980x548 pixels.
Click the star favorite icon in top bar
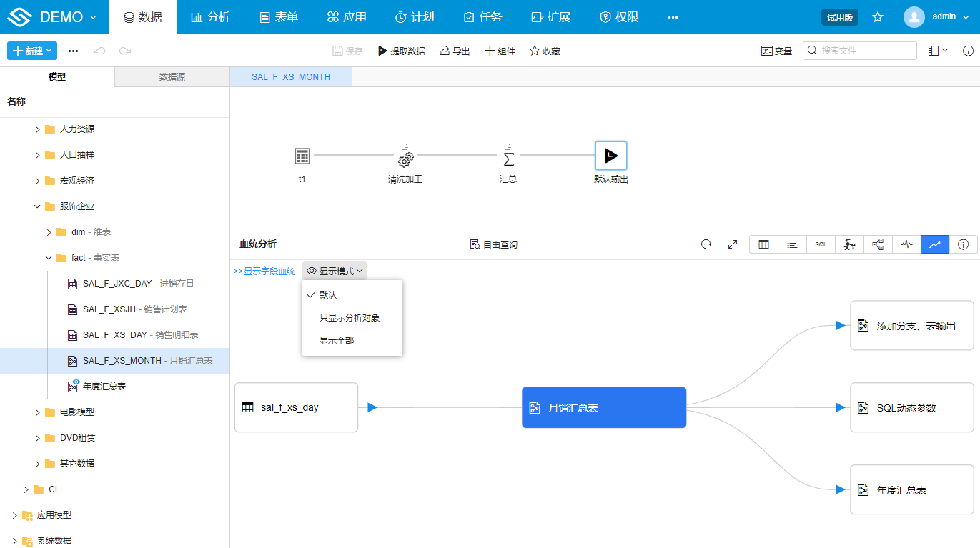click(x=878, y=17)
